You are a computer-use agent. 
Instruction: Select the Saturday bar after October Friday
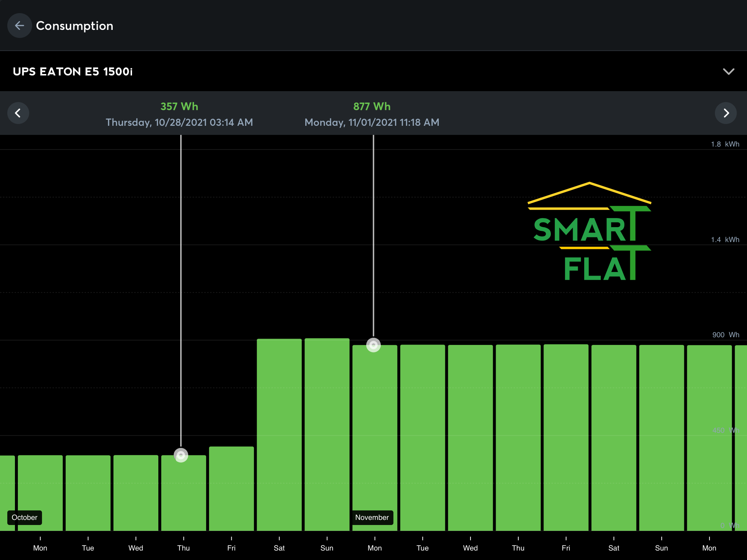(x=279, y=434)
